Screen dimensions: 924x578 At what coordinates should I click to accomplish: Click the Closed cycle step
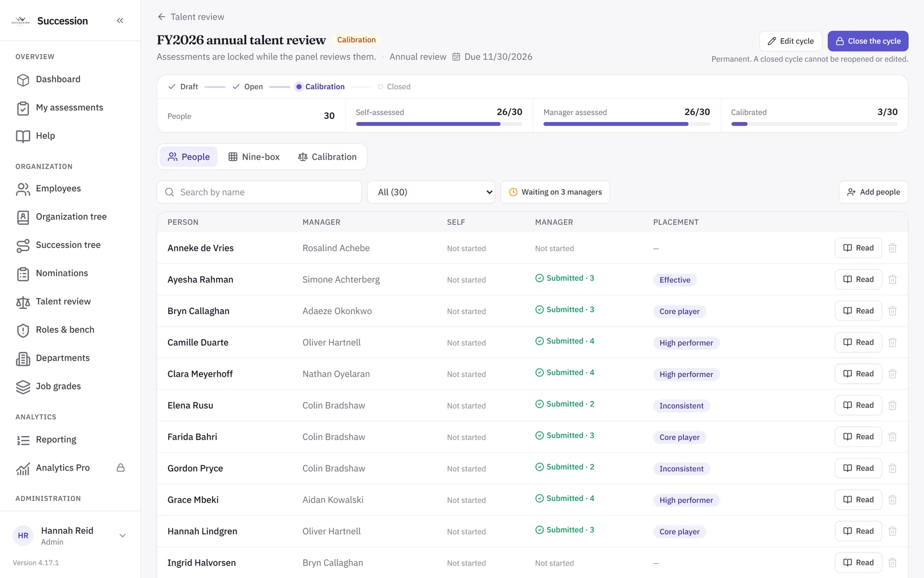394,86
